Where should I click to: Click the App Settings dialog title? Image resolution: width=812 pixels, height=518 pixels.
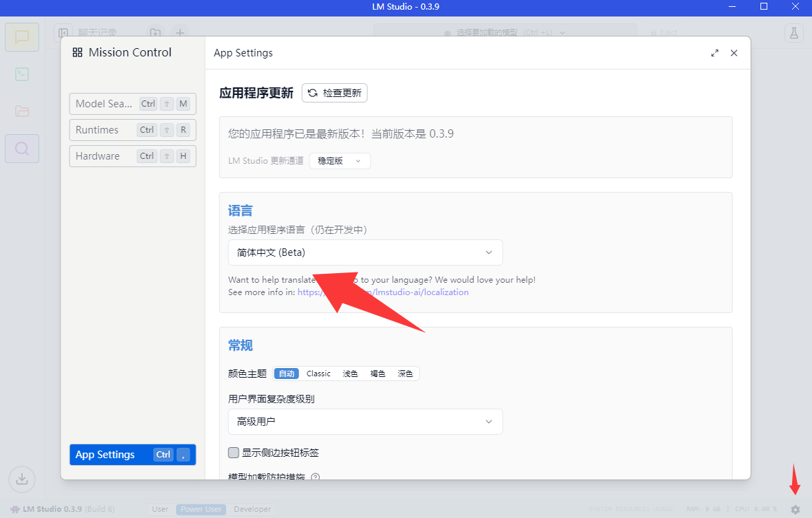point(243,53)
